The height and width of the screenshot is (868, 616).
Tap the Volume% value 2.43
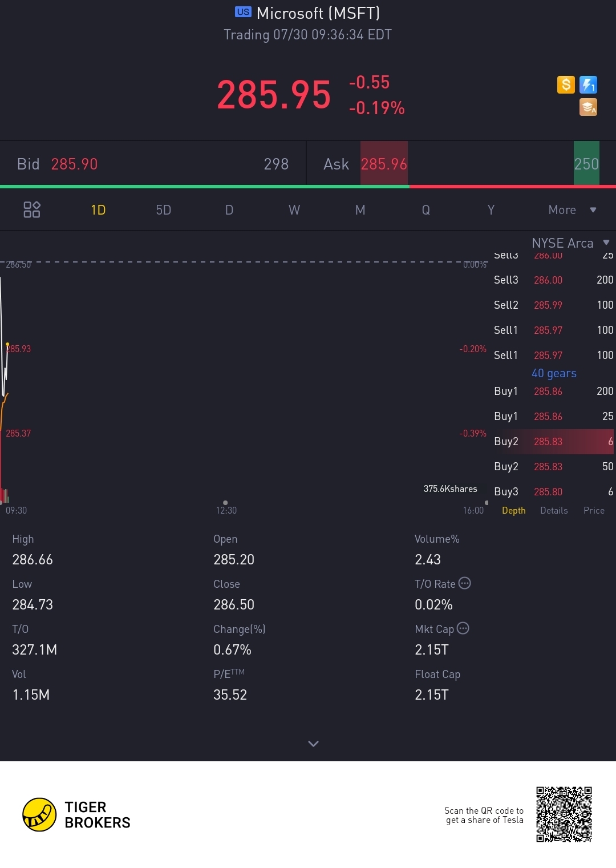(x=428, y=559)
